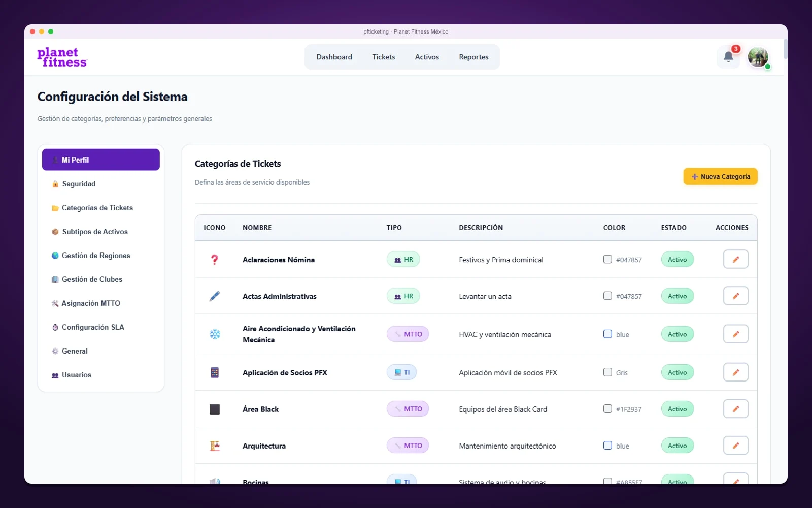Open the Dashboard tab
Viewport: 812px width, 508px height.
tap(334, 57)
